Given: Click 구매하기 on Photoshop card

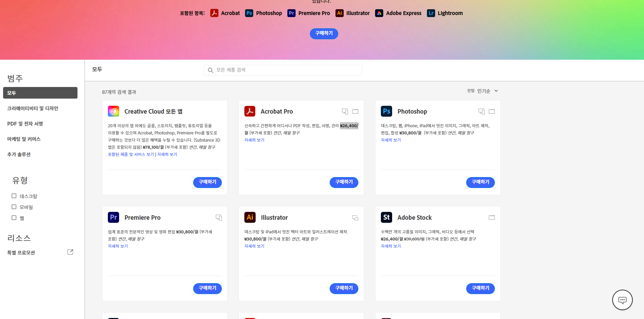Looking at the screenshot, I should tap(481, 182).
